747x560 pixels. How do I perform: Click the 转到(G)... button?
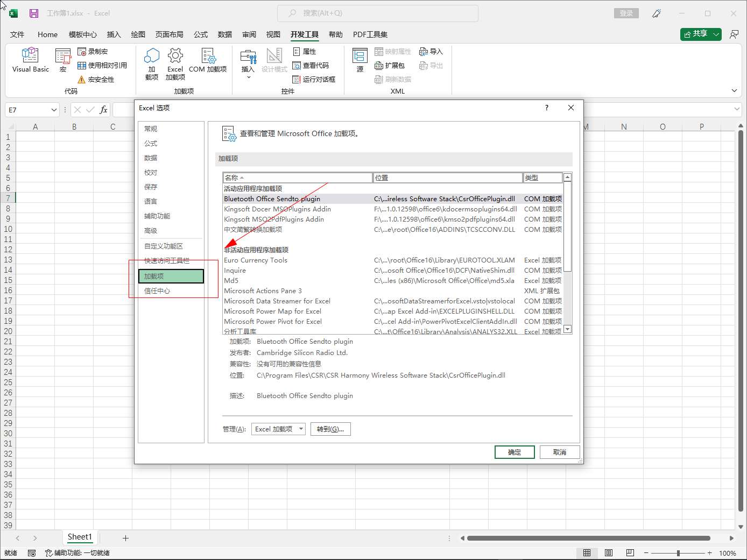pyautogui.click(x=330, y=429)
